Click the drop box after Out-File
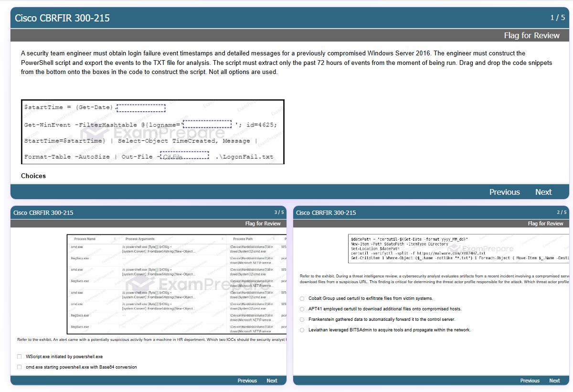 point(184,156)
